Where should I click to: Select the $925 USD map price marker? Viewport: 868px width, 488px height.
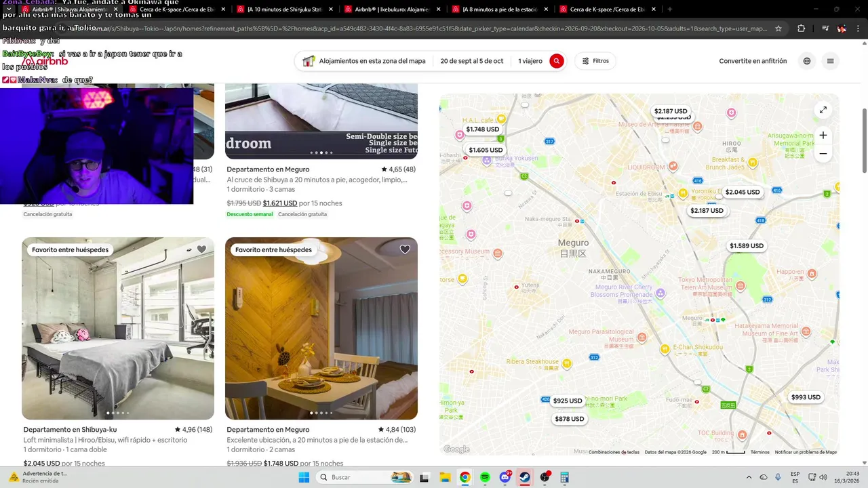click(568, 401)
